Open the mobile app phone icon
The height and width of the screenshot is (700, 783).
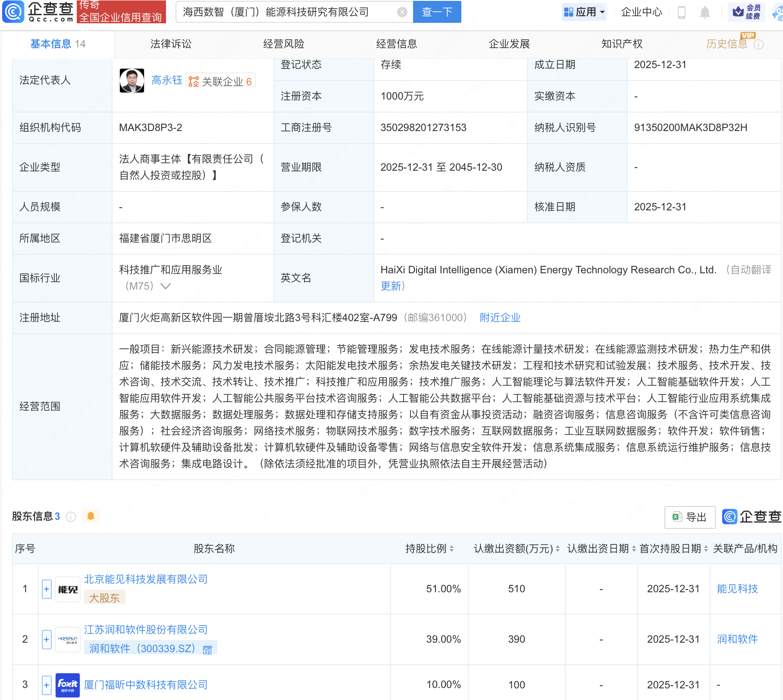(x=682, y=12)
